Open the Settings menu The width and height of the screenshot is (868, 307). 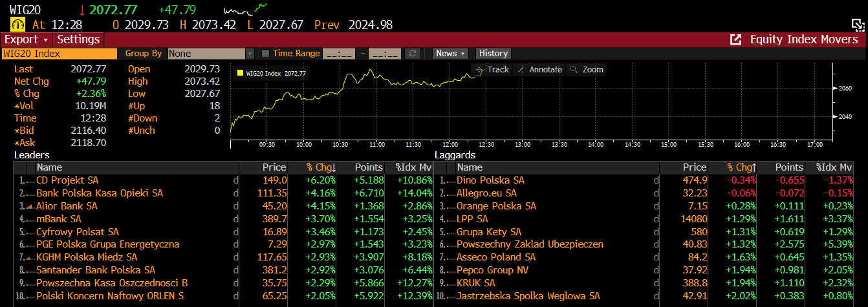pos(78,39)
